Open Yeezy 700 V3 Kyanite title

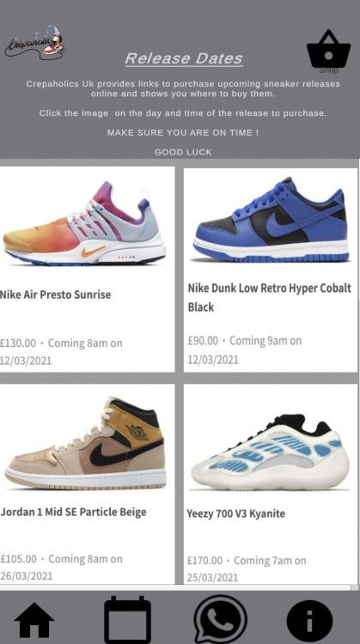(236, 513)
